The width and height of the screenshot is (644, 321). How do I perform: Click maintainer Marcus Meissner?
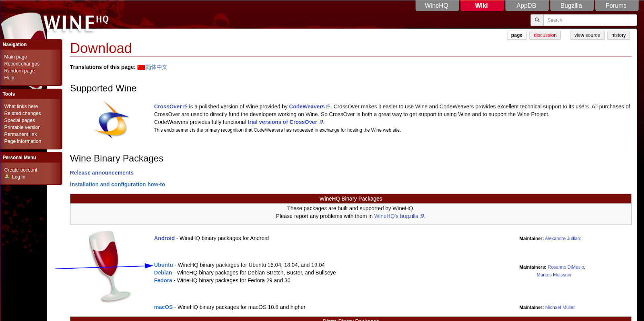coord(554,275)
